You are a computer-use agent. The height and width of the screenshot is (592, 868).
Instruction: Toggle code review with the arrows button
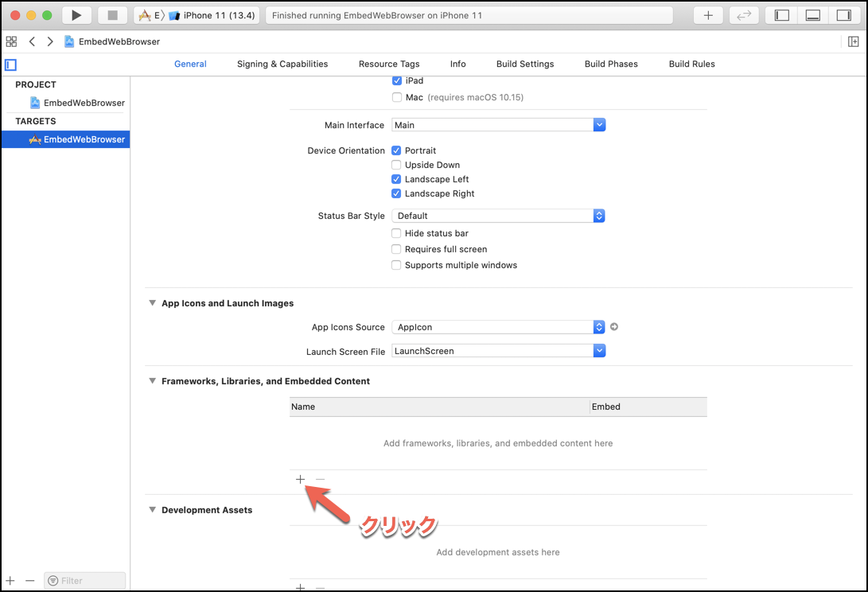pos(744,15)
